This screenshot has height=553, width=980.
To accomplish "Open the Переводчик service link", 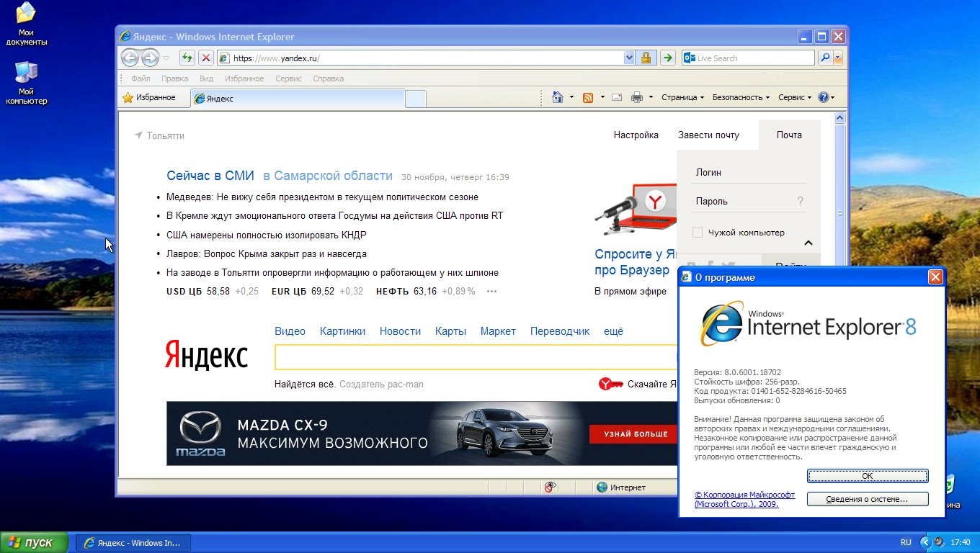I will (560, 331).
